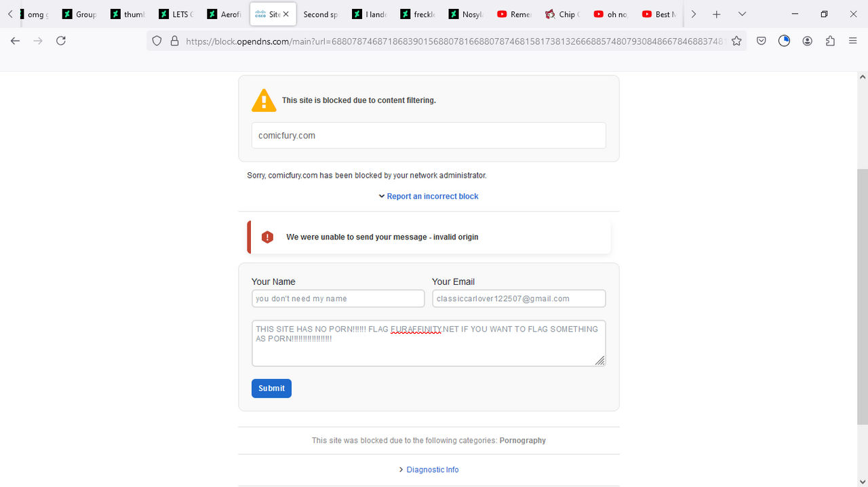868x487 pixels.
Task: Collapse the 'Report an incorrect block' section
Action: pyautogui.click(x=429, y=196)
